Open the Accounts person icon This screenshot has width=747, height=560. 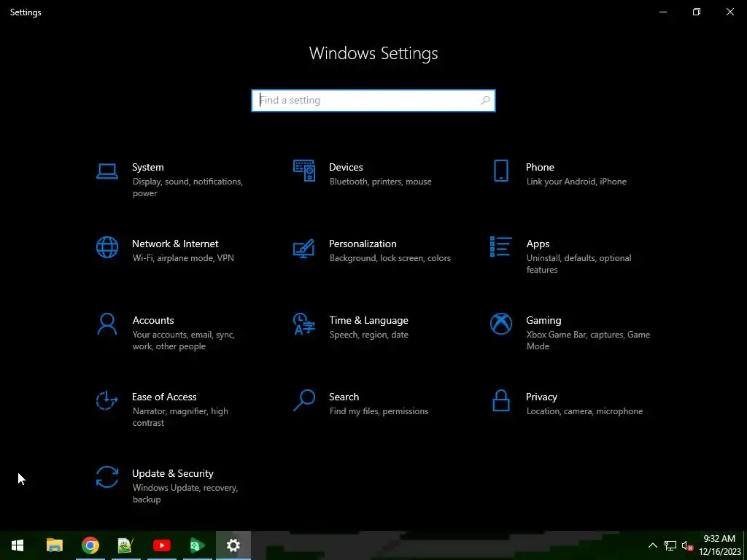pos(107,324)
